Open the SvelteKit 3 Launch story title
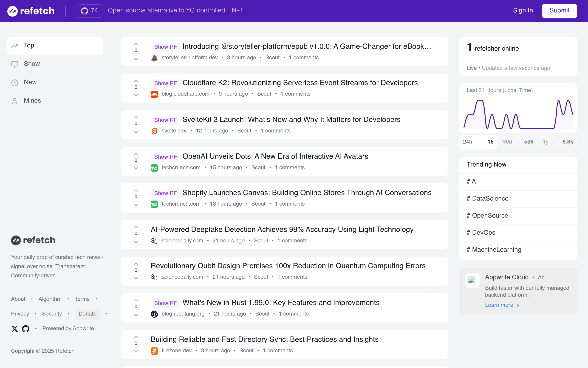 [291, 120]
